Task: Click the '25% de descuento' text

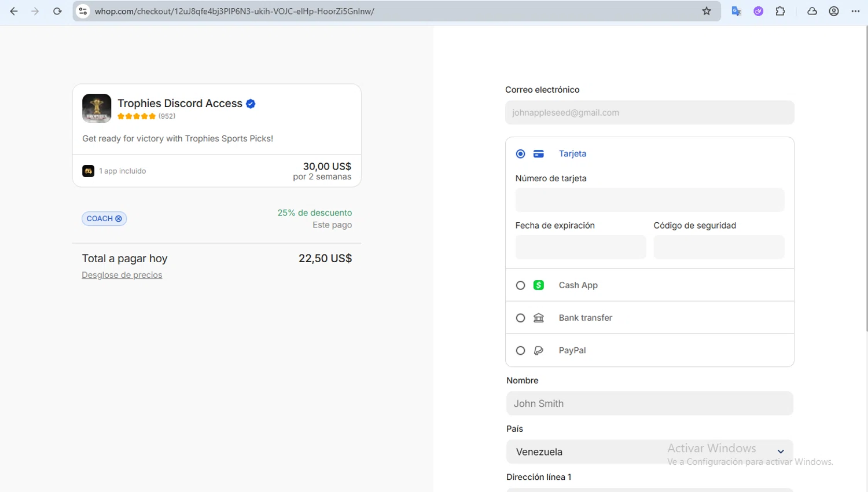Action: click(315, 213)
